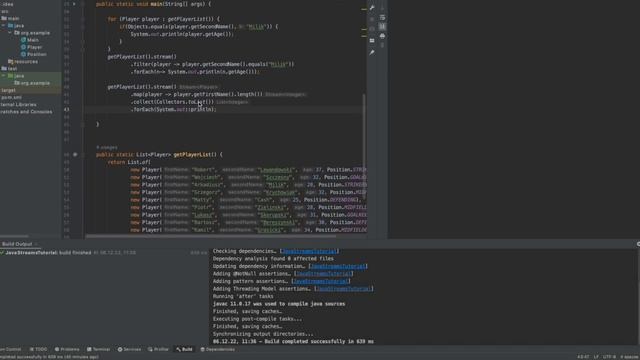Image resolution: width=640 pixels, height=360 pixels.
Task: Click the 'javac 11.0.17 was used' log line
Action: click(x=279, y=304)
